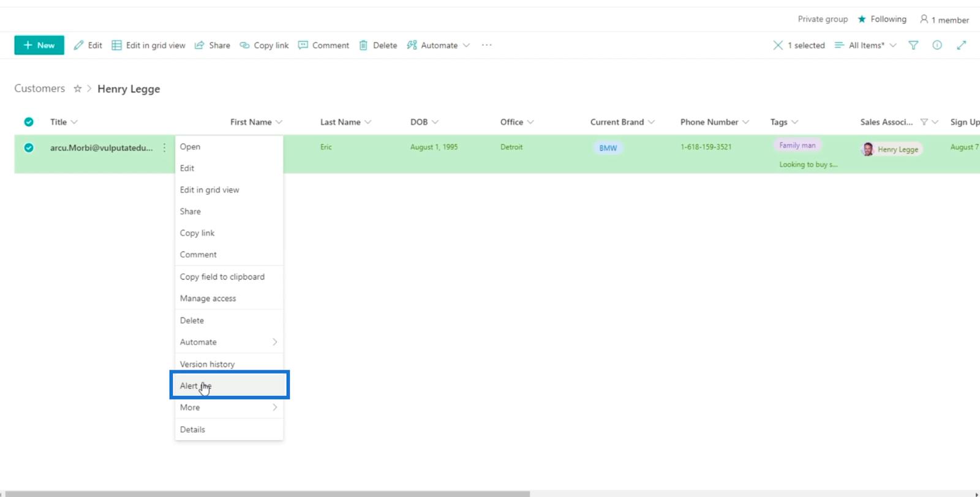Choose Share in the context menu
Screen dimensions: 980x497
coord(229,211)
